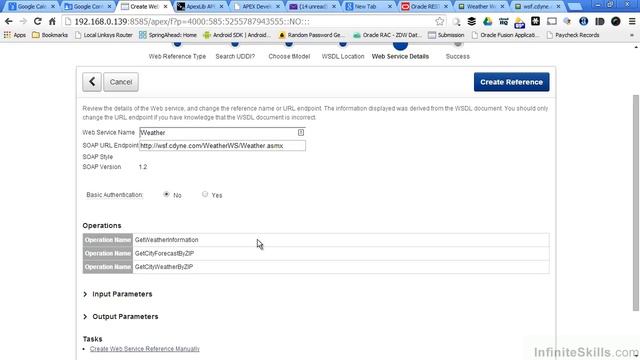Switch to the New Tab tab
The height and width of the screenshot is (360, 640).
tap(369, 7)
